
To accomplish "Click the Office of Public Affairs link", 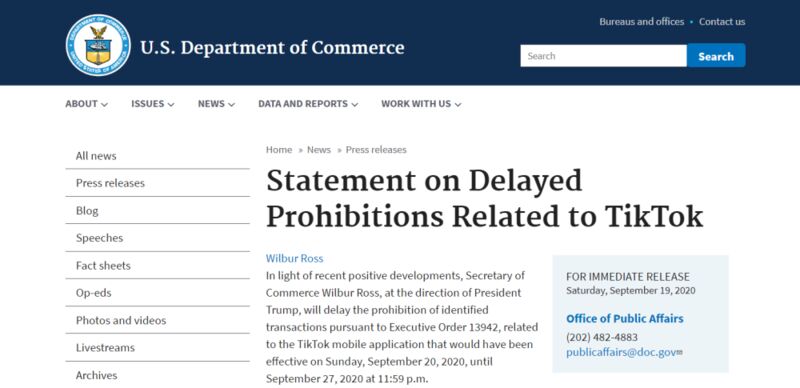I will (624, 319).
